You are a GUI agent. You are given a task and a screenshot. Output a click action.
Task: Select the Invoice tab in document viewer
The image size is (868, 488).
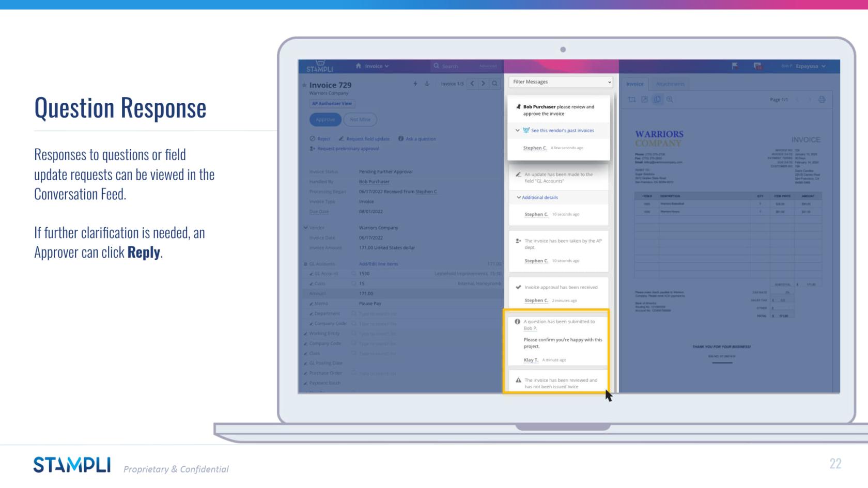pyautogui.click(x=635, y=84)
